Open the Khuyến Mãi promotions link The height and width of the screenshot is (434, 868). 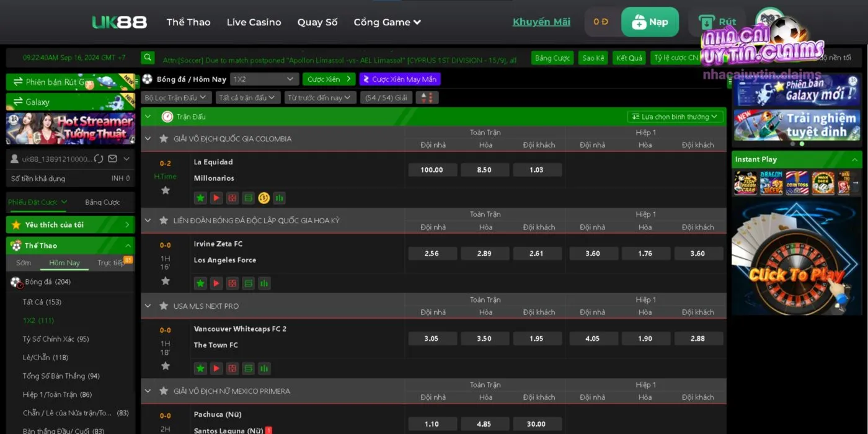(541, 22)
